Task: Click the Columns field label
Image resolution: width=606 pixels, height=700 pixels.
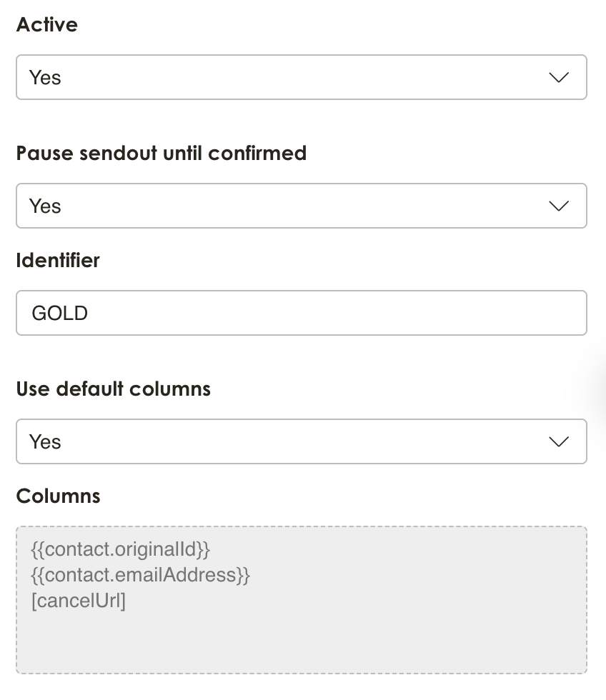Action: click(59, 496)
